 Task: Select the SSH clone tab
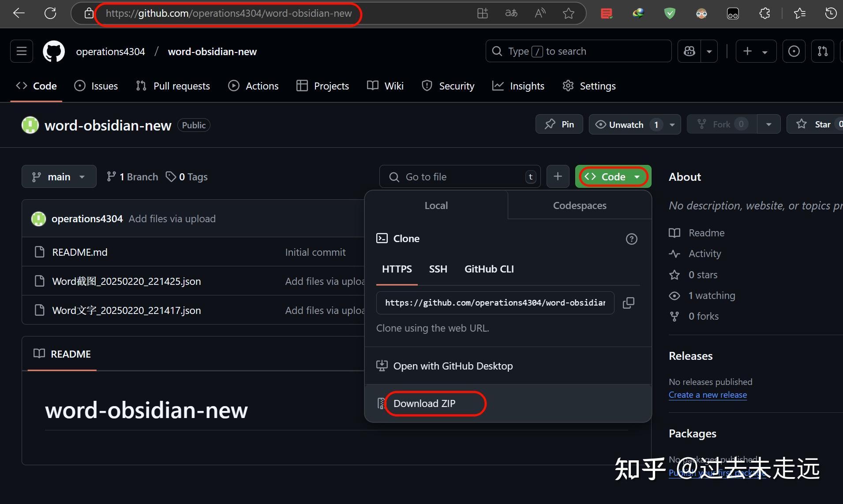pos(438,269)
